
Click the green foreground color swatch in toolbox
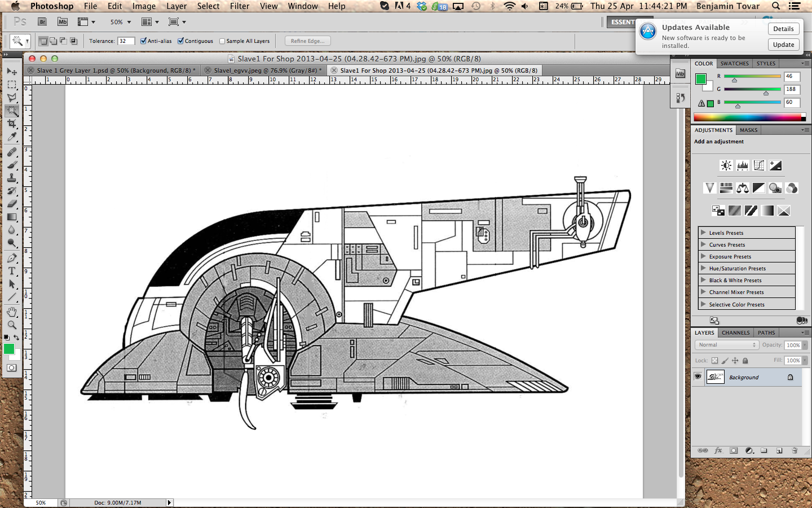pyautogui.click(x=9, y=349)
